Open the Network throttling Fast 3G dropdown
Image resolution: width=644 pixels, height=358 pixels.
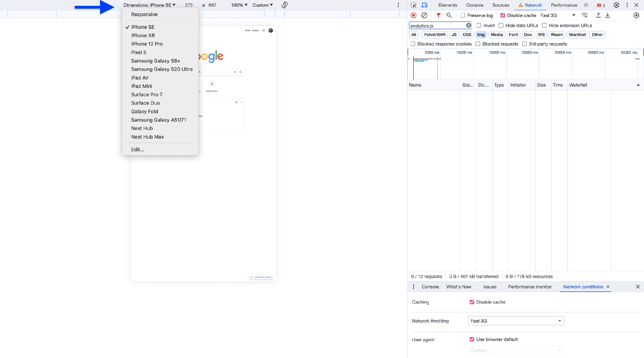pos(515,321)
